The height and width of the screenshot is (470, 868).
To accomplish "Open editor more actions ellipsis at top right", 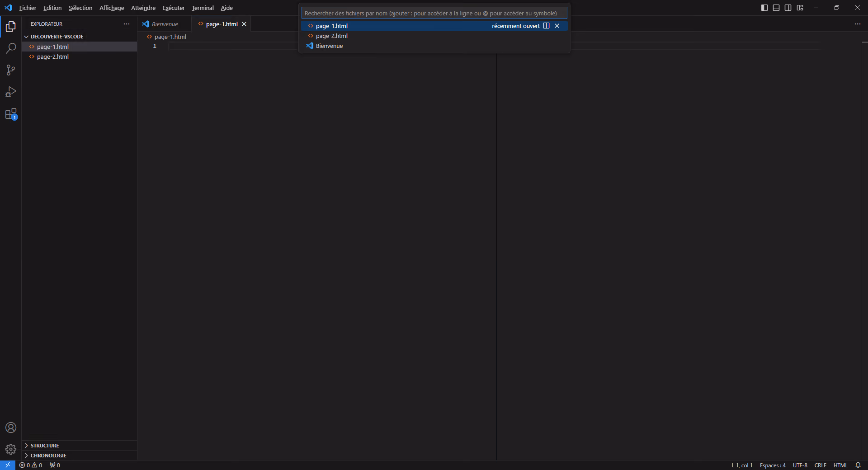I will (858, 24).
